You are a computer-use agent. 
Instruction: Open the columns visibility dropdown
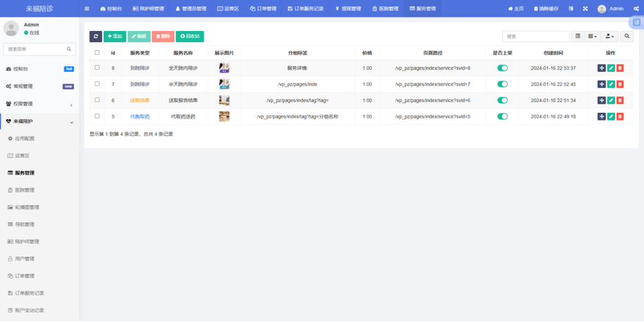(x=593, y=36)
